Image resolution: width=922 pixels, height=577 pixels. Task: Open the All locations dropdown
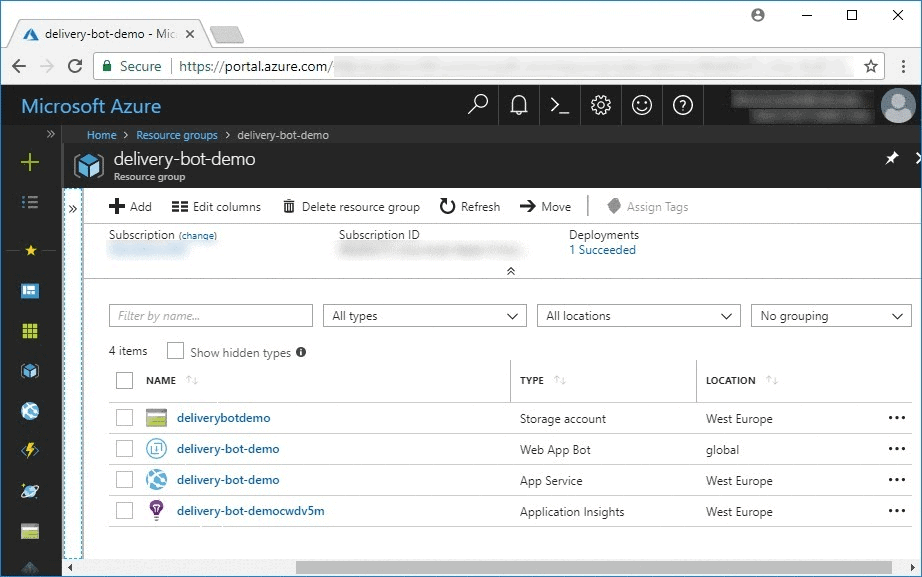pos(639,316)
